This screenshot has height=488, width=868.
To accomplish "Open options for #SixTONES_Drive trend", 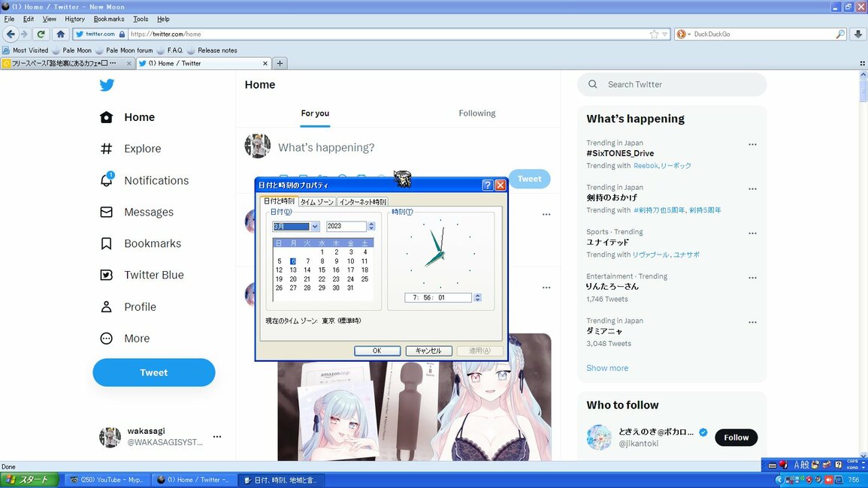I will pyautogui.click(x=752, y=144).
